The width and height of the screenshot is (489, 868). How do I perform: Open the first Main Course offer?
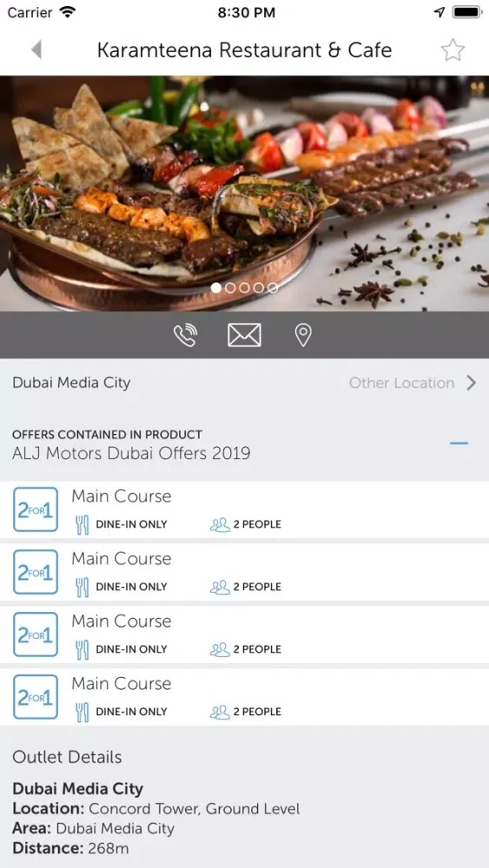pyautogui.click(x=244, y=510)
